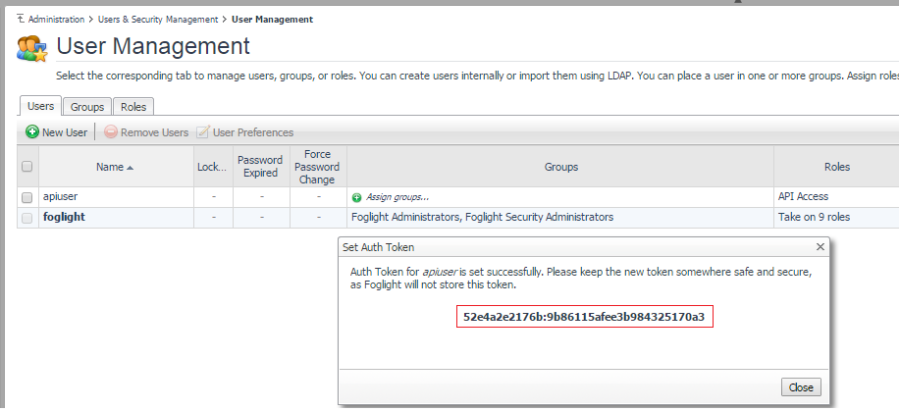Close the Set Auth Token dialog with X
The width and height of the screenshot is (900, 411).
click(820, 246)
